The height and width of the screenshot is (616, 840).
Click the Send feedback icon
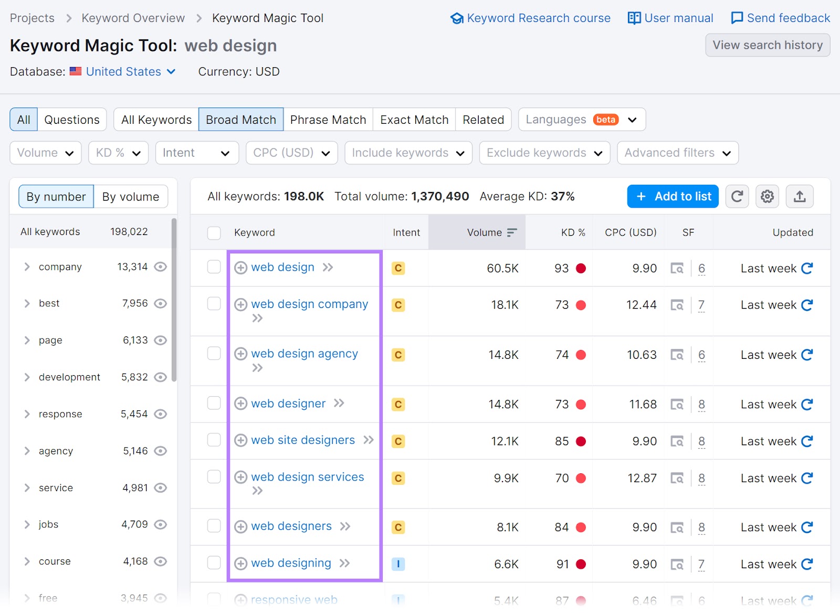point(737,17)
